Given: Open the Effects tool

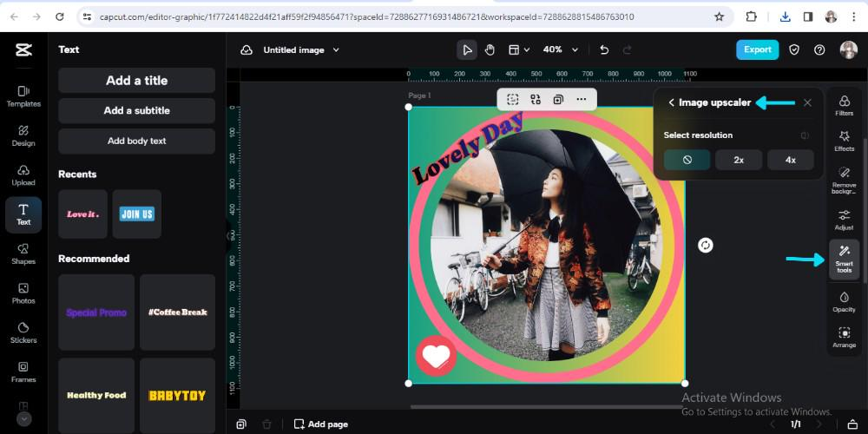Looking at the screenshot, I should tap(845, 141).
